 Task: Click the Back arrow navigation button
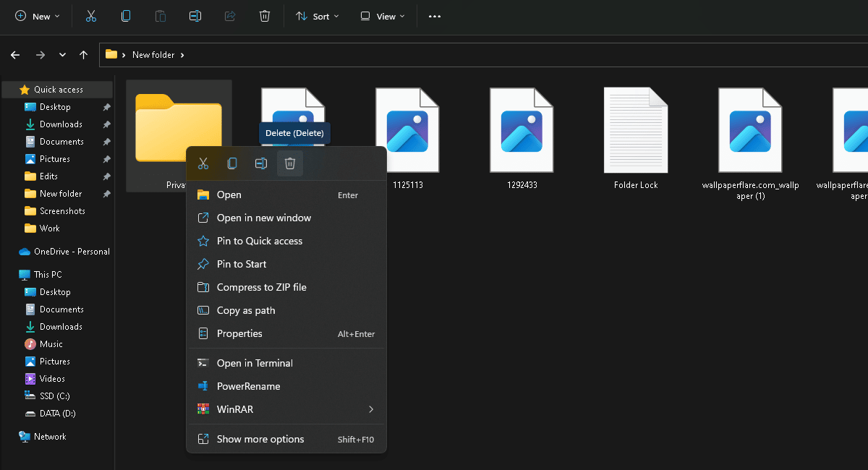15,55
